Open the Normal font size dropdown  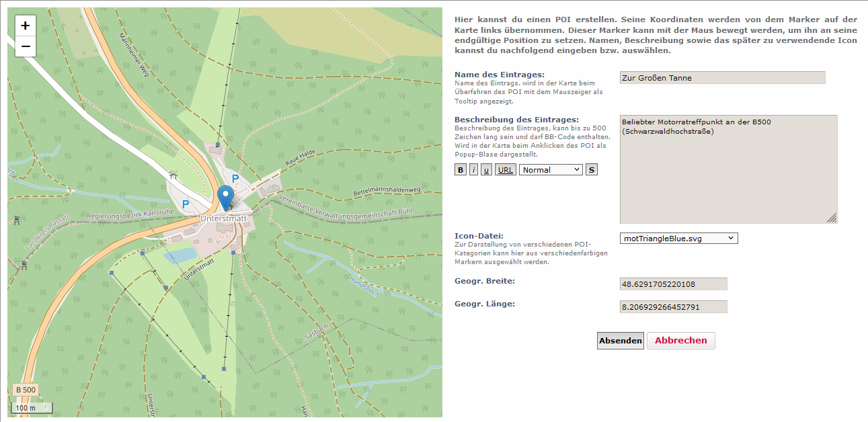pos(551,170)
